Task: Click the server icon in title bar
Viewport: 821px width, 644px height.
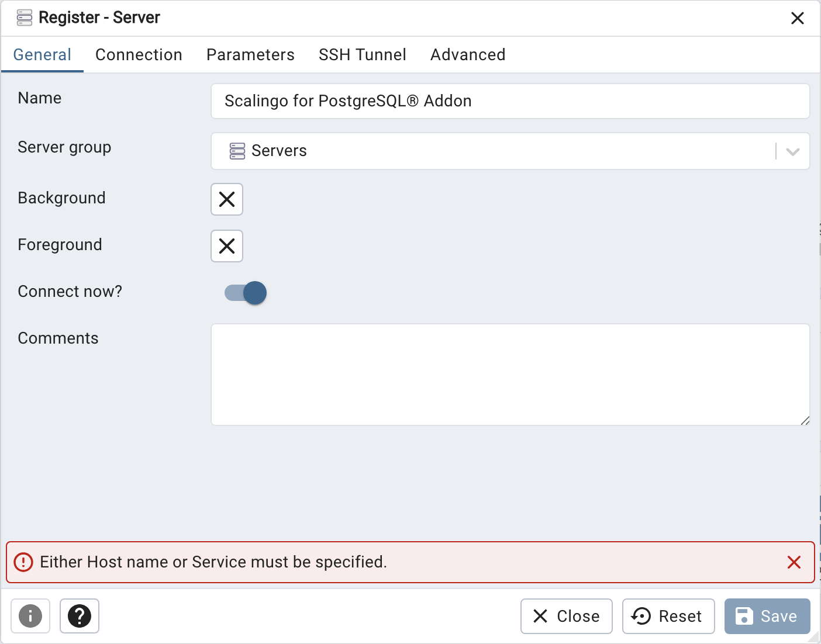Action: (25, 18)
